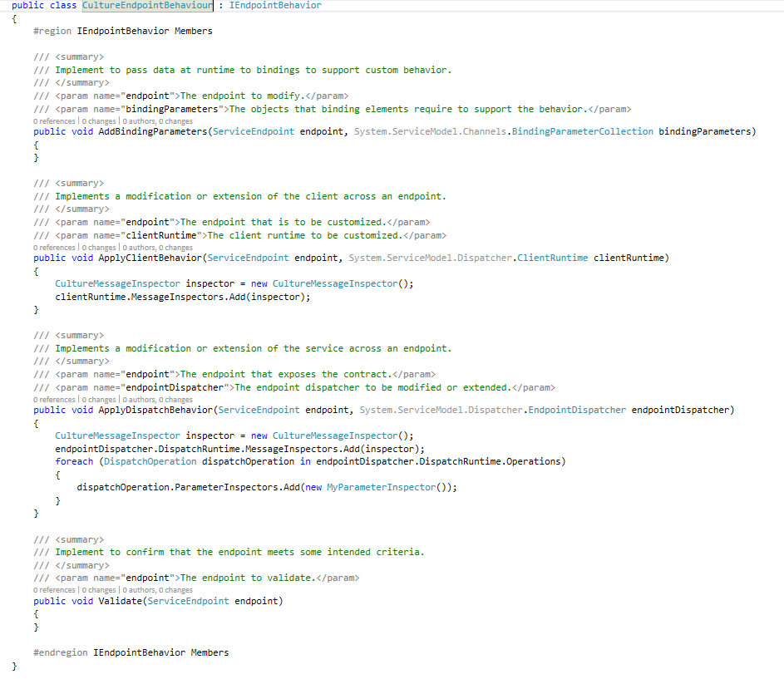Click the 'class' keyword in the declaration
The image size is (784, 679).
coord(63,6)
